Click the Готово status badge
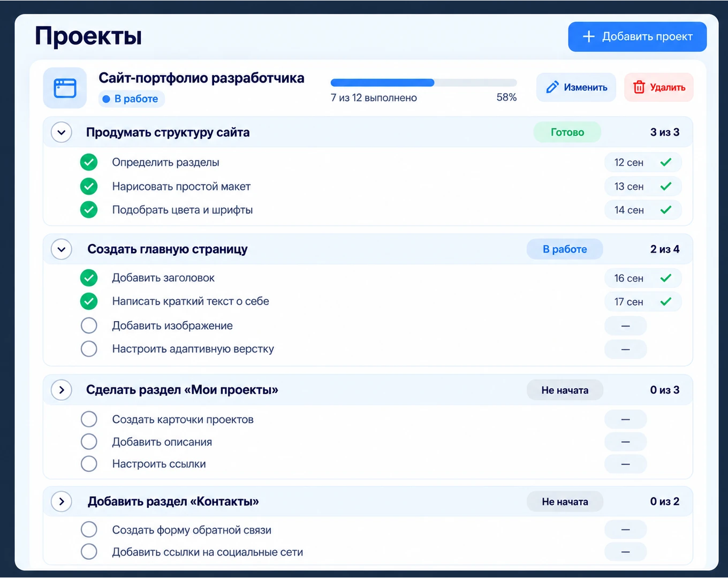 567,132
